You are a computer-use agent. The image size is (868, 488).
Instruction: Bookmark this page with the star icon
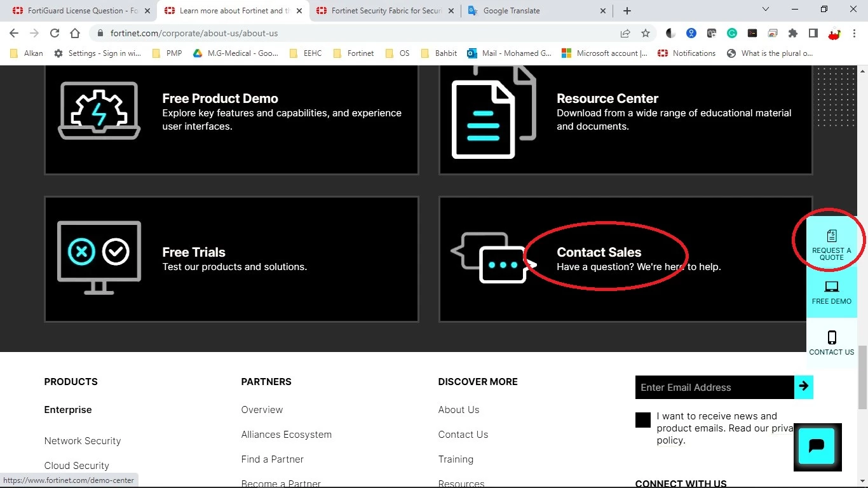coord(646,33)
